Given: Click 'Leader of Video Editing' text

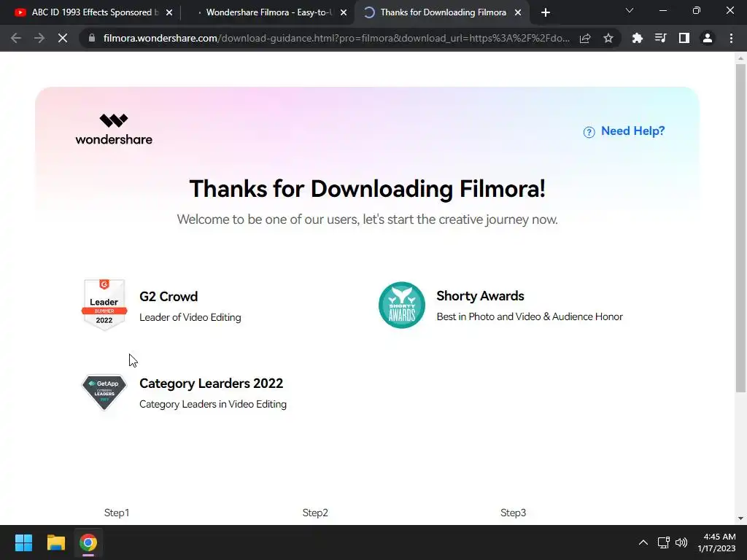Looking at the screenshot, I should pos(190,317).
